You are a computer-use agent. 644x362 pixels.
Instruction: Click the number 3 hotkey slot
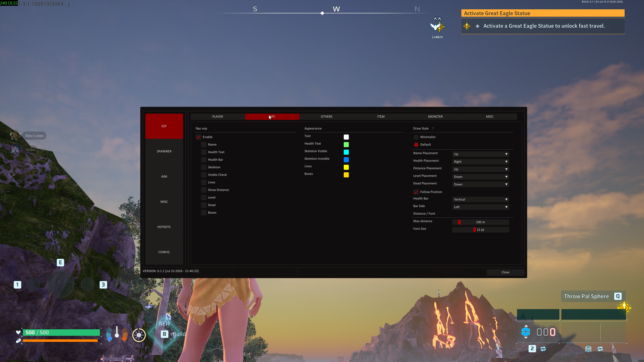(103, 285)
